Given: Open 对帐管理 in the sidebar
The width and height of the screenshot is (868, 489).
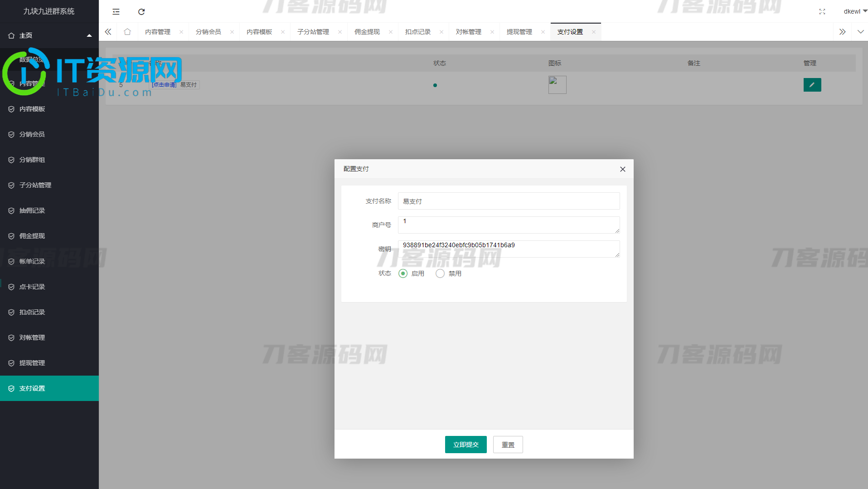Looking at the screenshot, I should [49, 337].
